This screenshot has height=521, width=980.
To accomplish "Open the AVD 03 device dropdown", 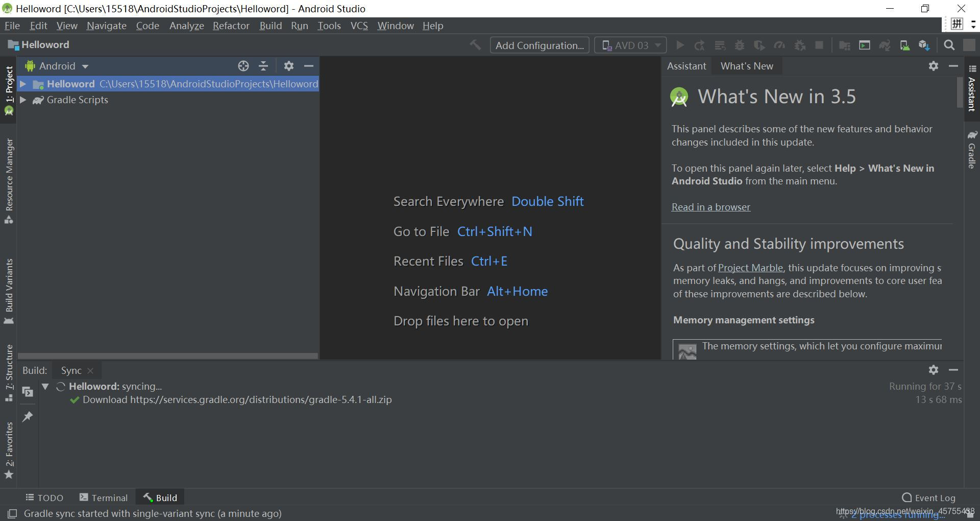I will coord(630,45).
